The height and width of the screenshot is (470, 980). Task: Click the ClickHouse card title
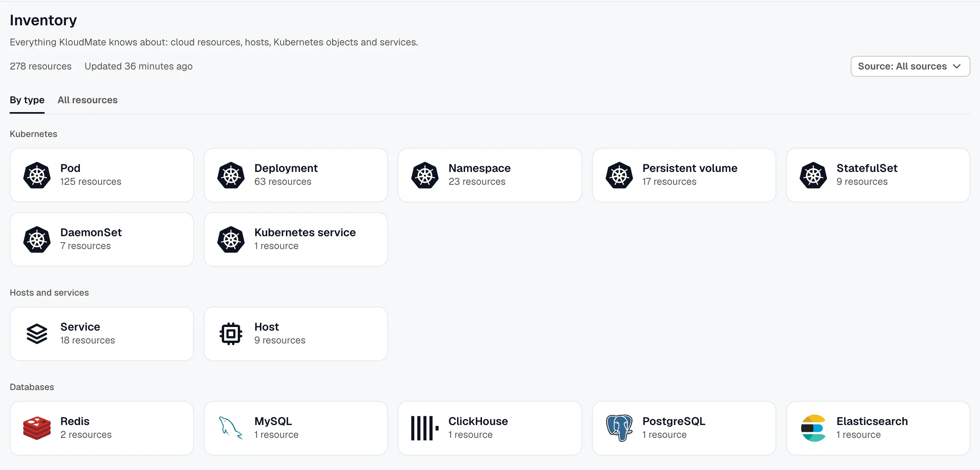point(478,421)
